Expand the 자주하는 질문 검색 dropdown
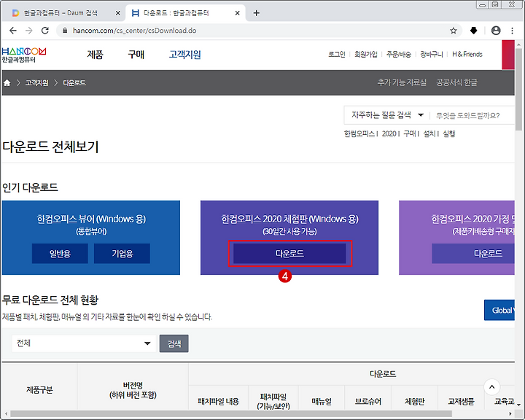The height and width of the screenshot is (420, 525). [387, 115]
